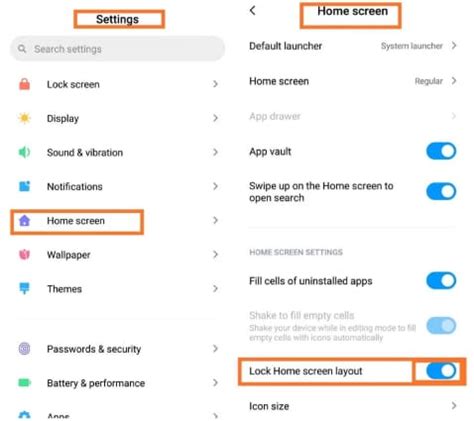Open the Wallpaper settings entry

118,255
